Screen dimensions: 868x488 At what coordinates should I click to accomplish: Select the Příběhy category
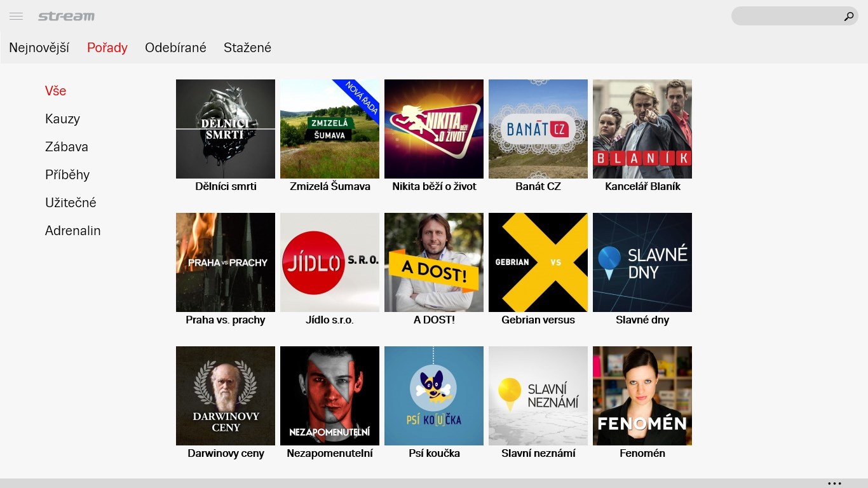[67, 175]
